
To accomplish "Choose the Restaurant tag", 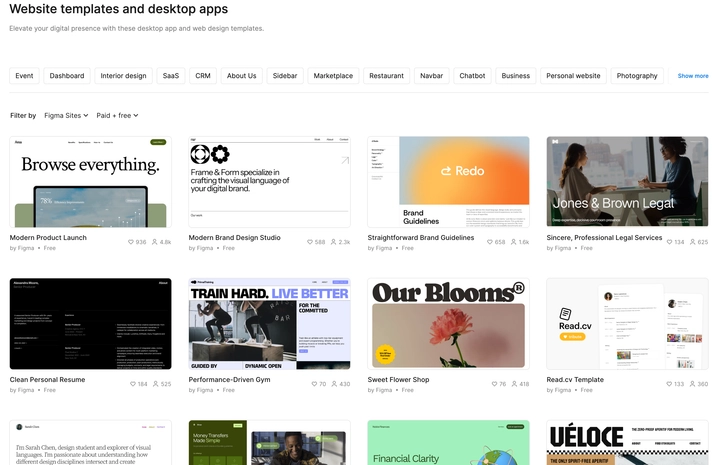I will pyautogui.click(x=387, y=76).
